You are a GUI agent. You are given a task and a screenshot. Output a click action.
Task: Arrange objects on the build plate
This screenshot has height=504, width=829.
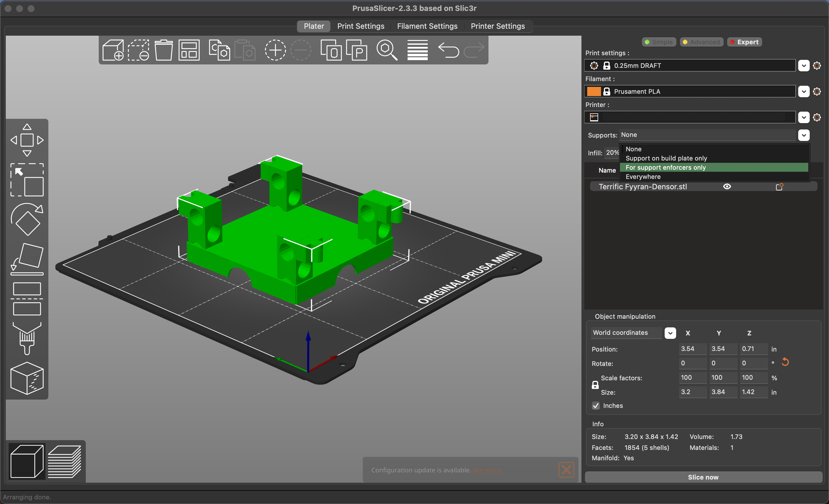(189, 50)
